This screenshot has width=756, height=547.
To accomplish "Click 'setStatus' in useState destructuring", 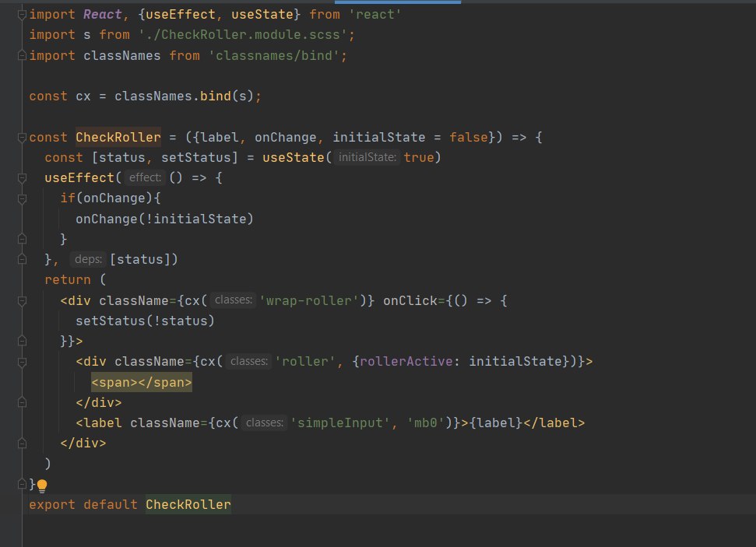I will (x=195, y=158).
